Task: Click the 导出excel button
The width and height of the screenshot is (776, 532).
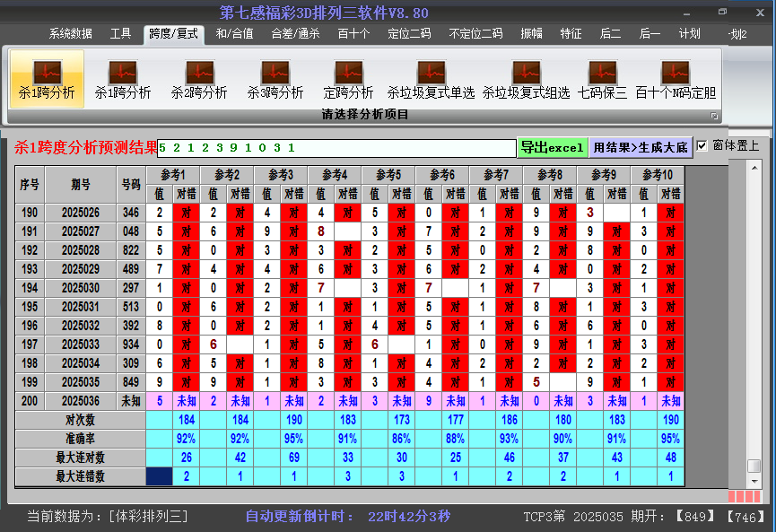Action: (x=553, y=147)
